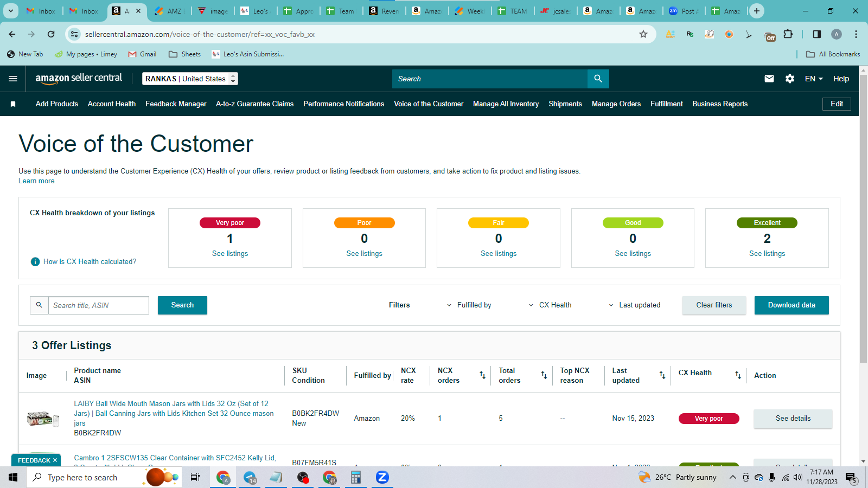Bookmark this page with star icon

point(643,34)
